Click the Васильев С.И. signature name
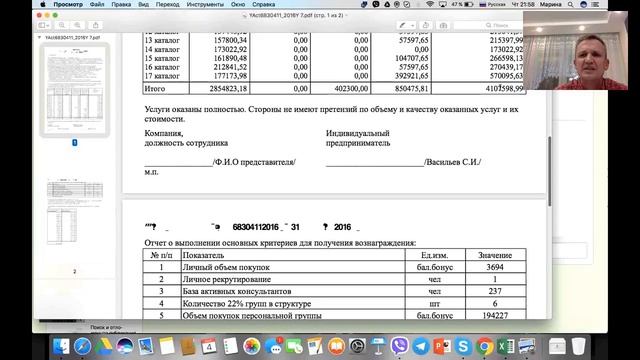 click(453, 162)
